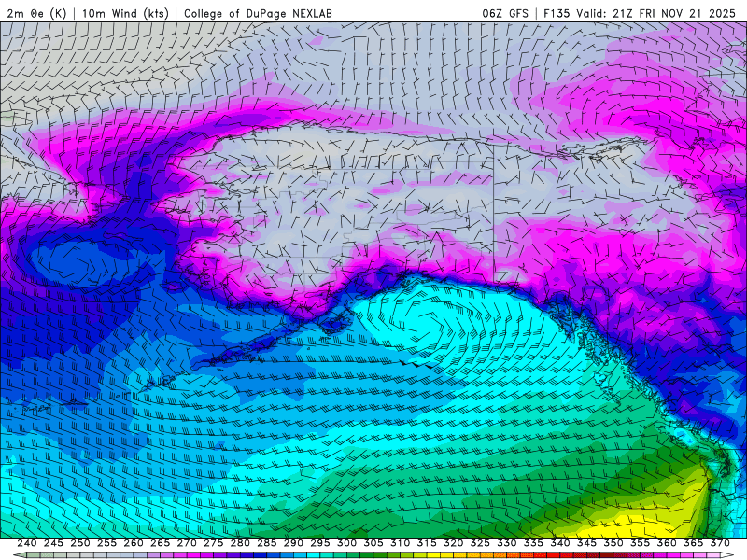Click the 240 value on the color scale
Viewport: 747px width, 560px height.
click(27, 543)
